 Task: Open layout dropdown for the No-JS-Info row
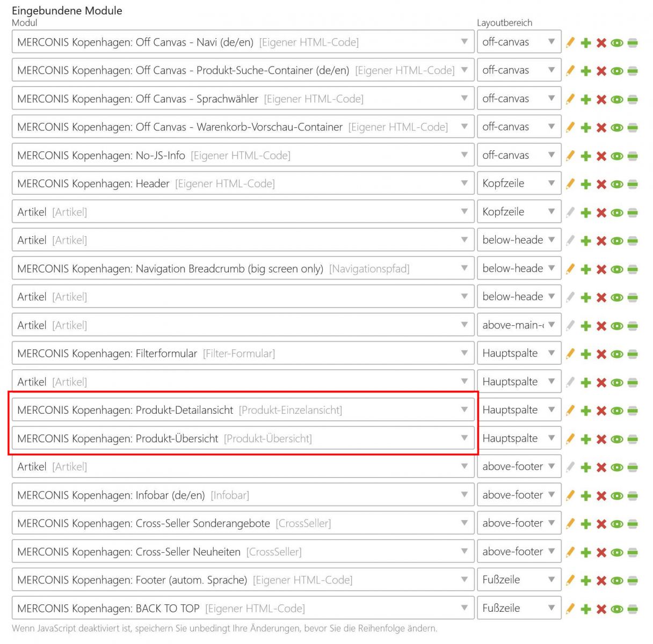point(519,155)
